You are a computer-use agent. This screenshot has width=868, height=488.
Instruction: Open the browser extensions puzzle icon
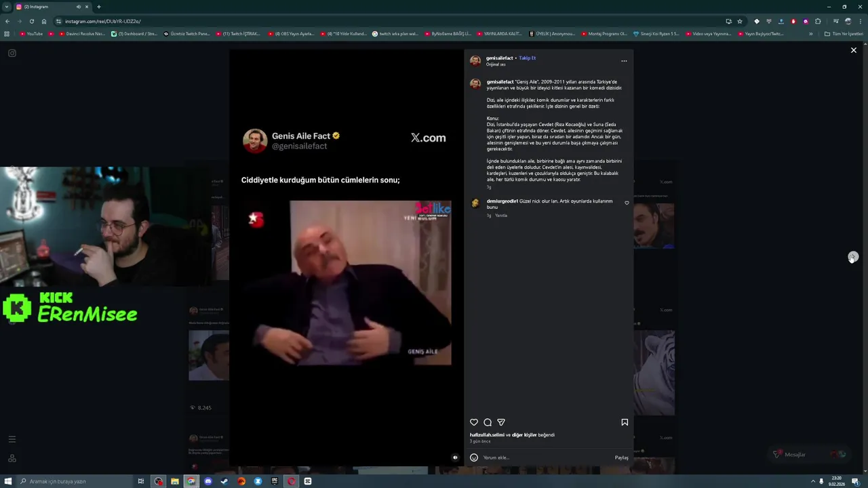click(818, 21)
